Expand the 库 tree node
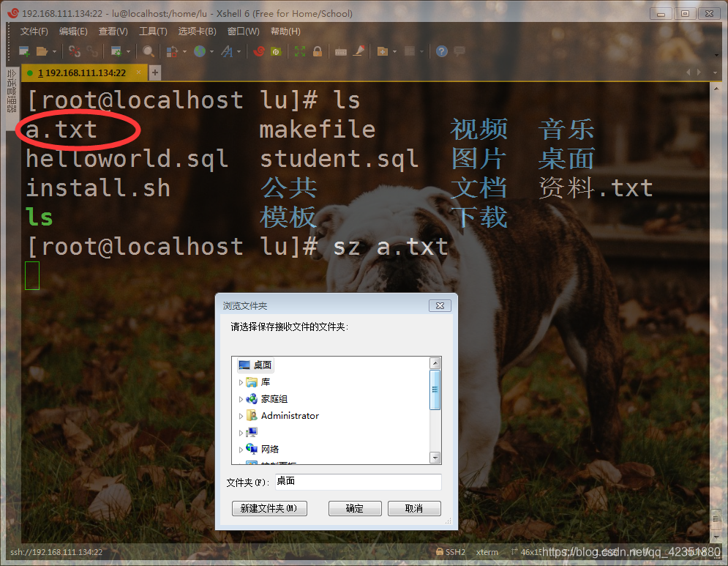The width and height of the screenshot is (728, 566). tap(241, 382)
